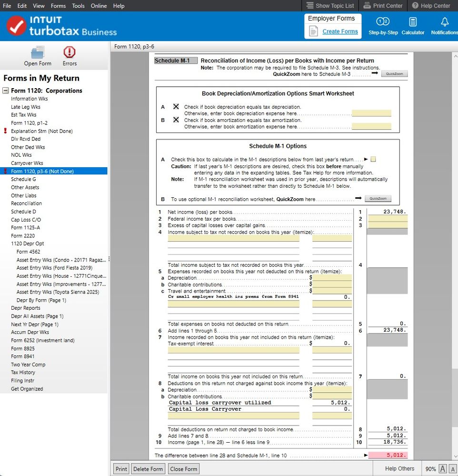
Task: Toggle book depreciation equals tax depreciation checkbox
Action: tap(176, 107)
